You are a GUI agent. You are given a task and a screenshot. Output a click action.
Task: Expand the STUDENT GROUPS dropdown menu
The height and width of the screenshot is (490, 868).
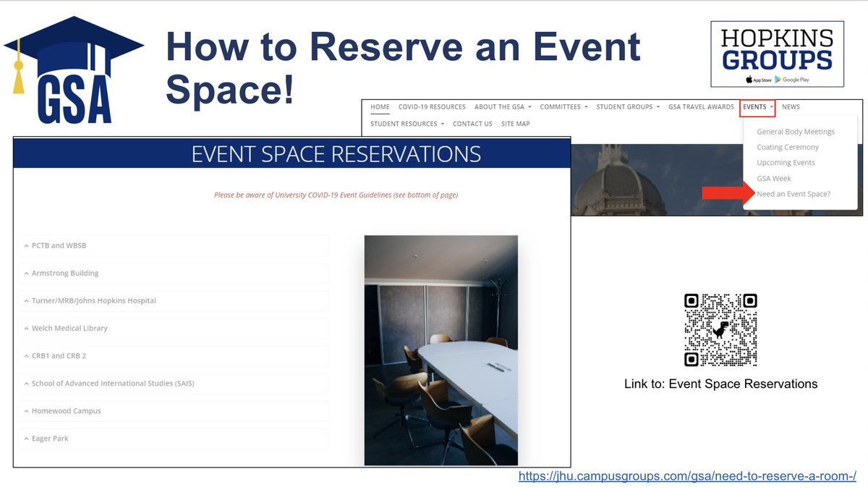(628, 107)
